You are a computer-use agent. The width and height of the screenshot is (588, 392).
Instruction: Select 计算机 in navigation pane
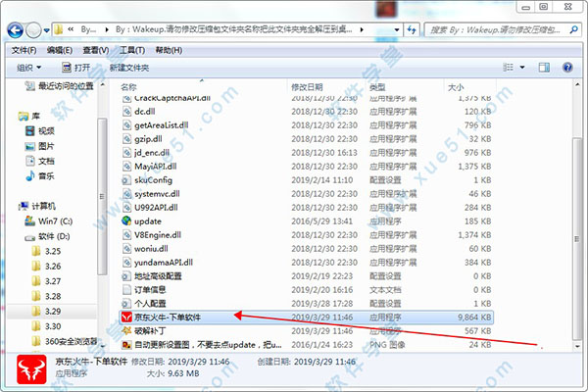(x=37, y=207)
